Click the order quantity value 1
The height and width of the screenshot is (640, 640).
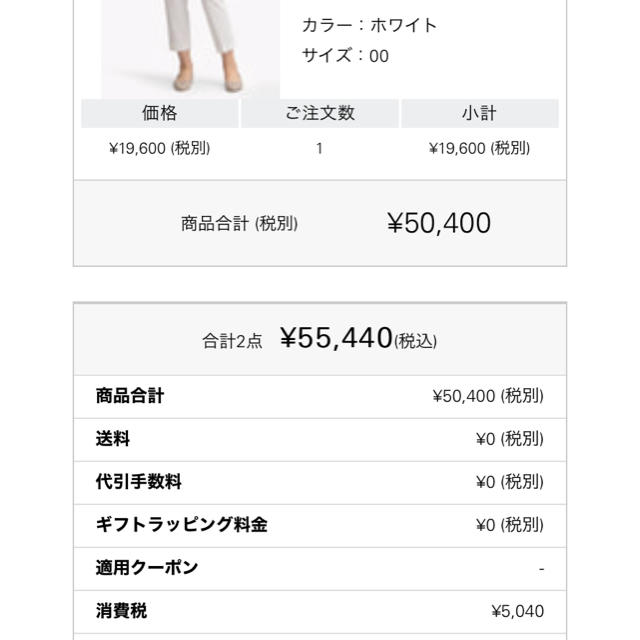point(320,148)
